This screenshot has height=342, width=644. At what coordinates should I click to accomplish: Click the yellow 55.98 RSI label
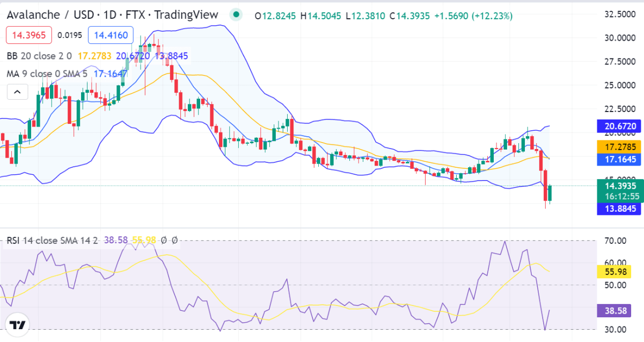coord(612,272)
